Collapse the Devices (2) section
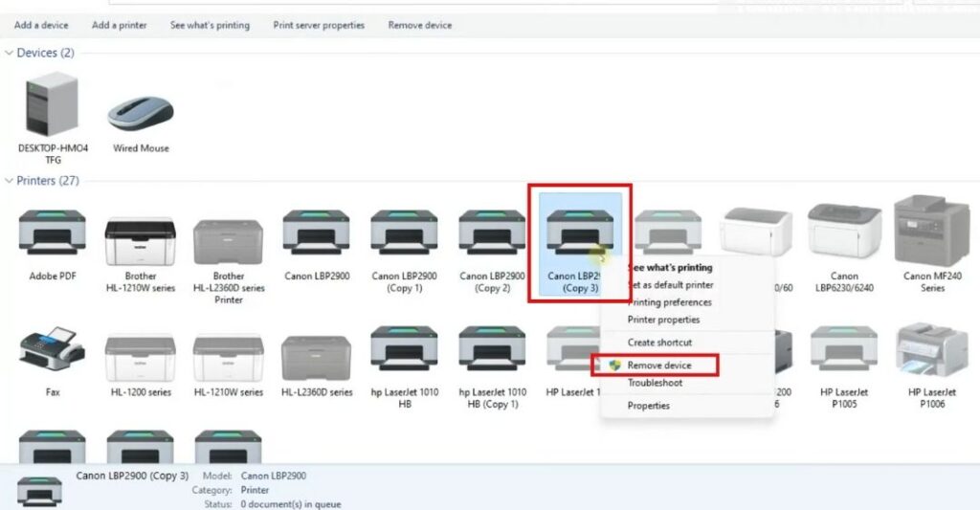 pos(9,53)
